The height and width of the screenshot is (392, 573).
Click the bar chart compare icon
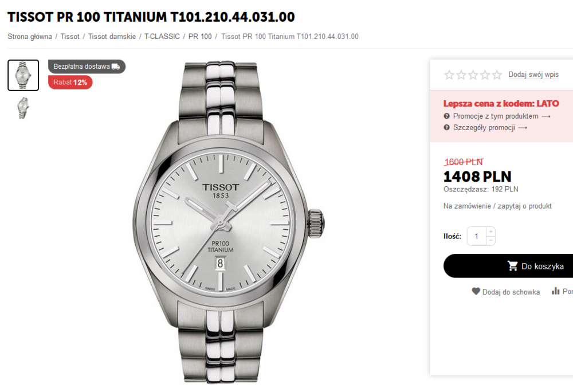555,291
